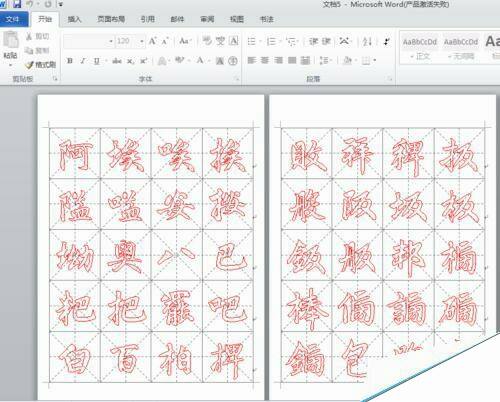Viewport: 500px width, 402px height.
Task: Click the Align Text Left icon
Action: (x=252, y=60)
